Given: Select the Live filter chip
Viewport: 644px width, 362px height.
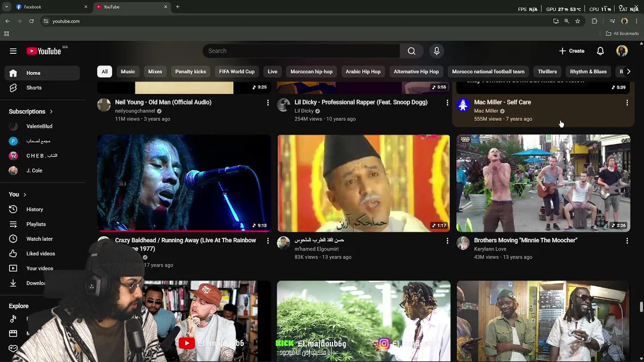Looking at the screenshot, I should pyautogui.click(x=272, y=71).
